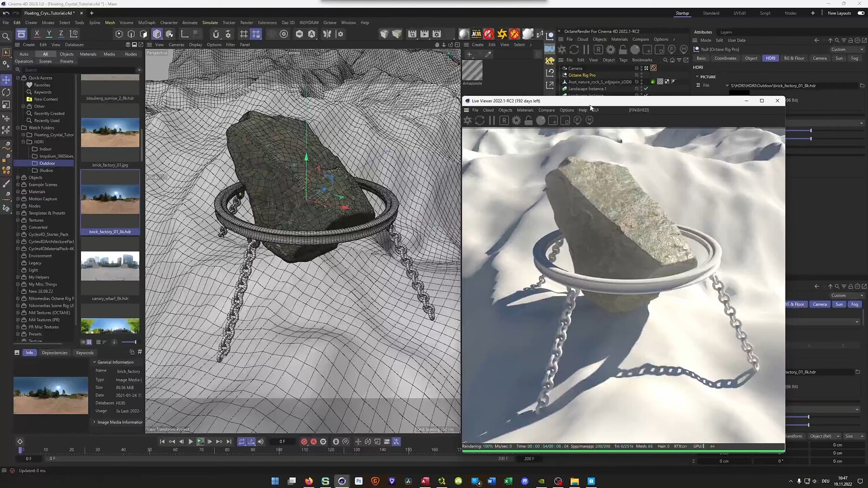Select the Move tool in left toolbar
The width and height of the screenshot is (868, 488).
click(x=6, y=79)
